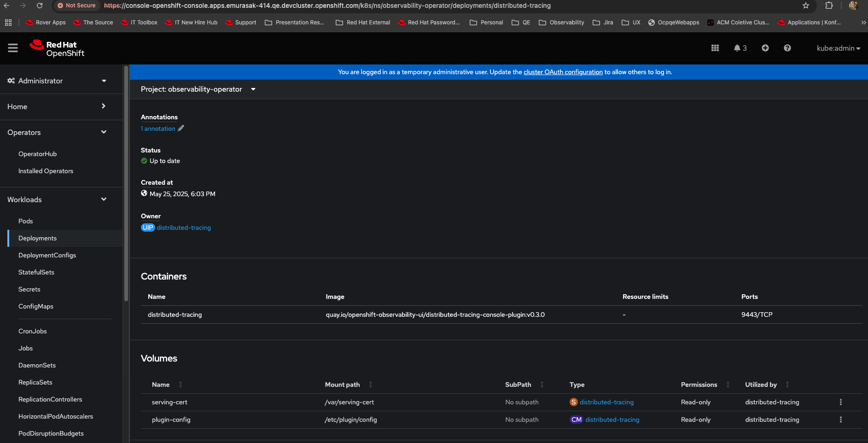Go to ReplicaSets
This screenshot has height=443, width=868.
[35, 382]
